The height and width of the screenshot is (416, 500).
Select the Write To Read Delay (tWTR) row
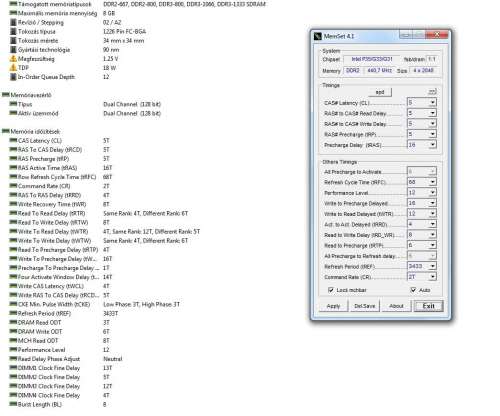tap(105, 231)
